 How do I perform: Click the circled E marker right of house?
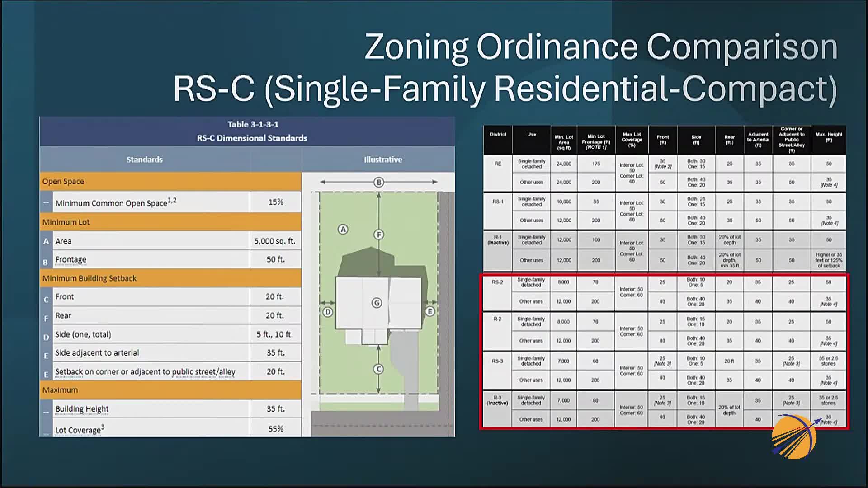click(x=430, y=311)
